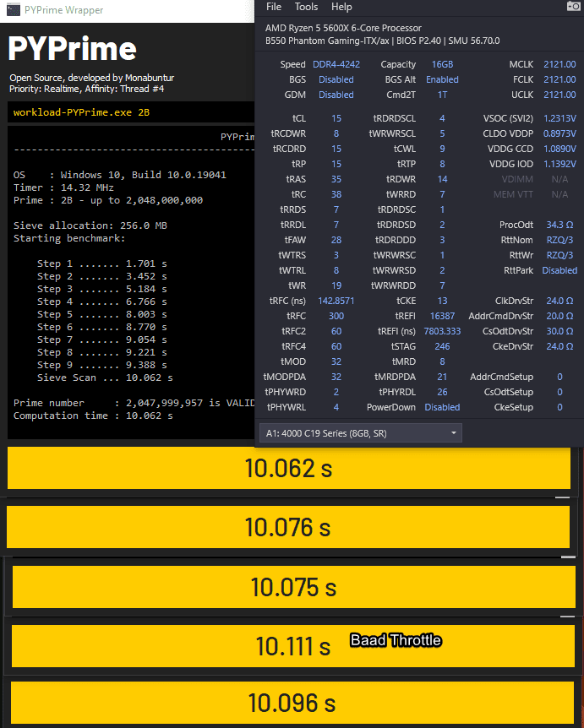Click the FCLK 2121.00 value
This screenshot has height=728, width=584.
click(559, 80)
